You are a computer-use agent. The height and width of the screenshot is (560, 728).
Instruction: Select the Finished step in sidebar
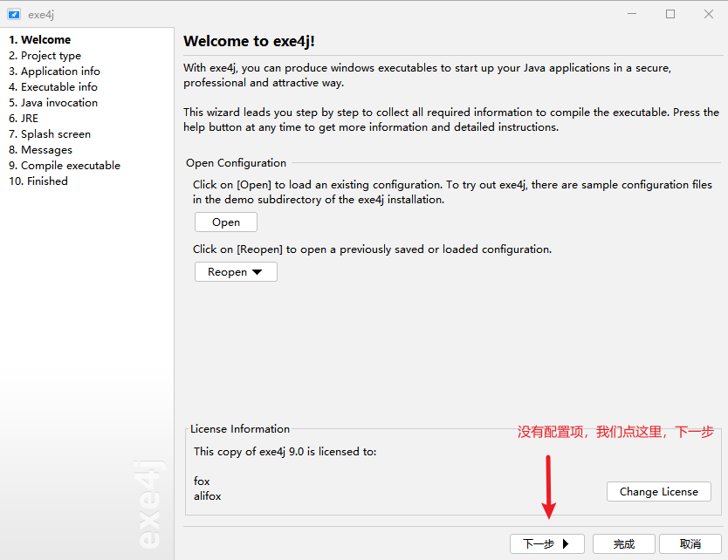pos(38,181)
